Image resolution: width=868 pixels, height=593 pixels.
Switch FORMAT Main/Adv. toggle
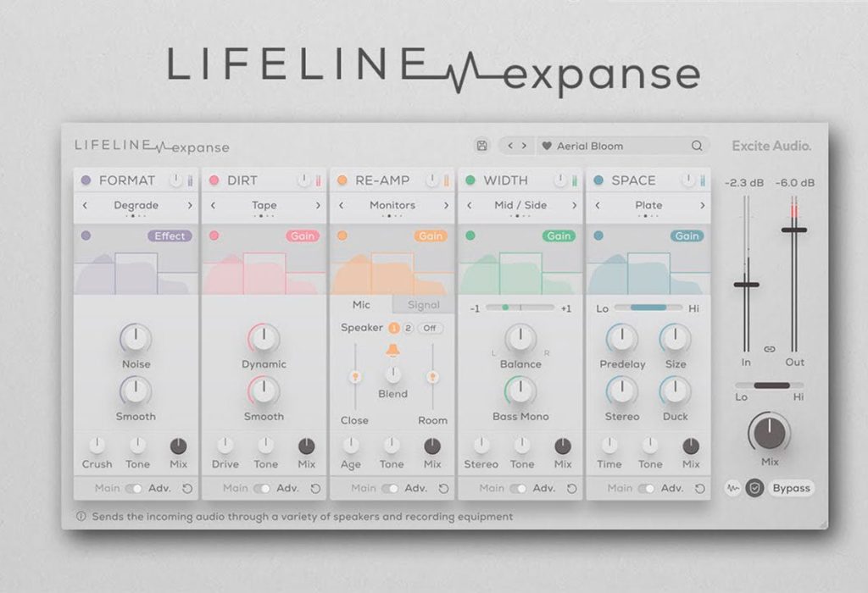(x=133, y=489)
